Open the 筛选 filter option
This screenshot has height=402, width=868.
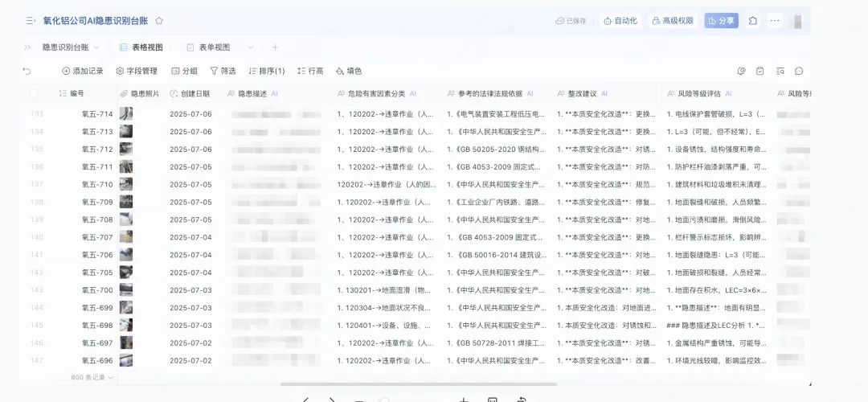click(x=223, y=71)
